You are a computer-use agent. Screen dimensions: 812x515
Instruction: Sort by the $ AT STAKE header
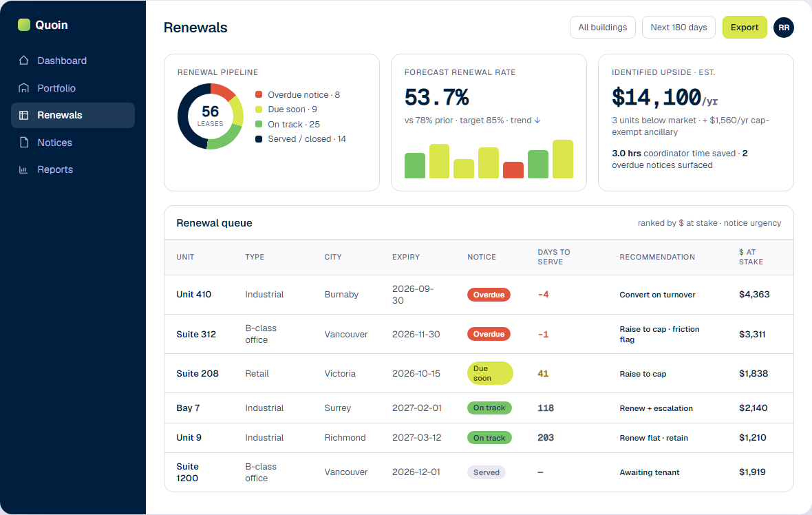(751, 257)
